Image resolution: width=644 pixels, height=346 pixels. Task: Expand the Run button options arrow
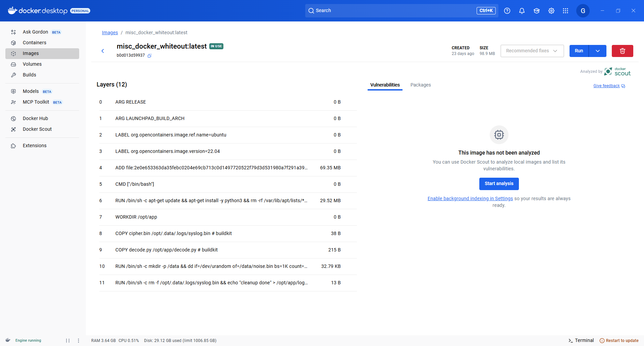coord(598,51)
